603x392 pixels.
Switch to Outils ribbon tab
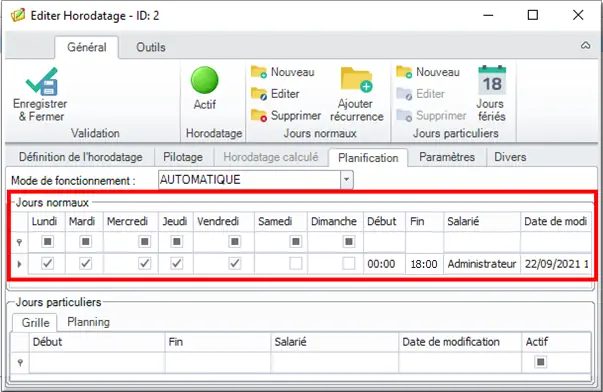tap(151, 47)
